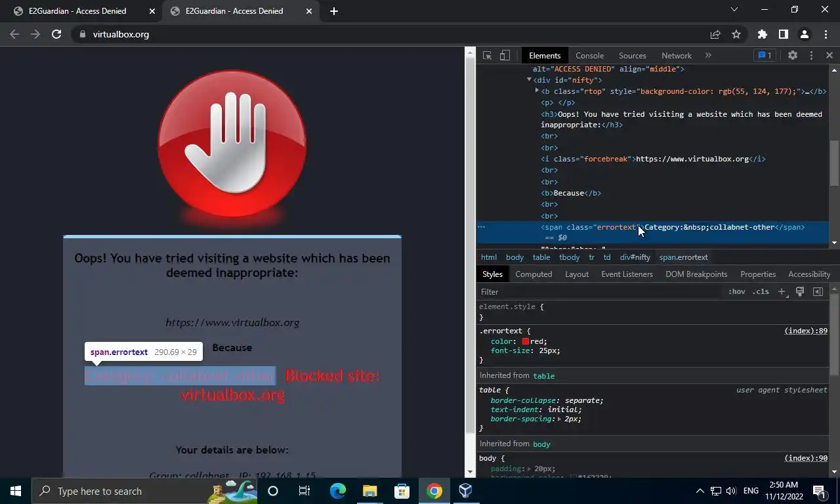840x504 pixels.
Task: Click the styles Filter input
Action: pyautogui.click(x=600, y=292)
